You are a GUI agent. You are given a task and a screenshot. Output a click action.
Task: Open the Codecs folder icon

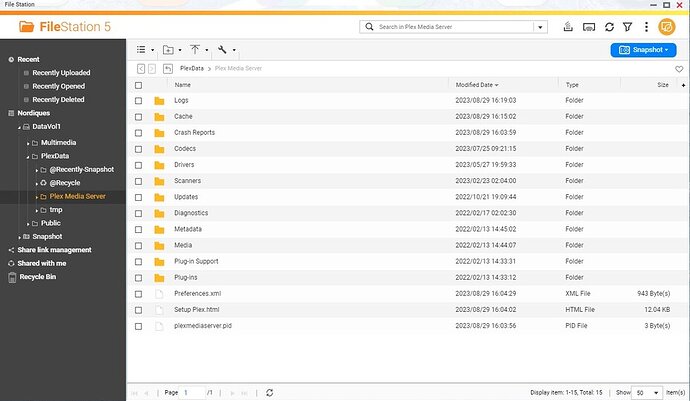pyautogui.click(x=159, y=149)
